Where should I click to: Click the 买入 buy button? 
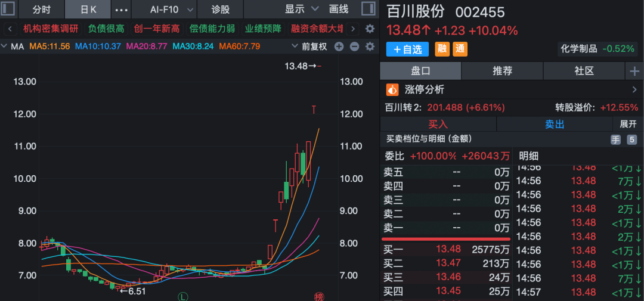[x=438, y=124]
